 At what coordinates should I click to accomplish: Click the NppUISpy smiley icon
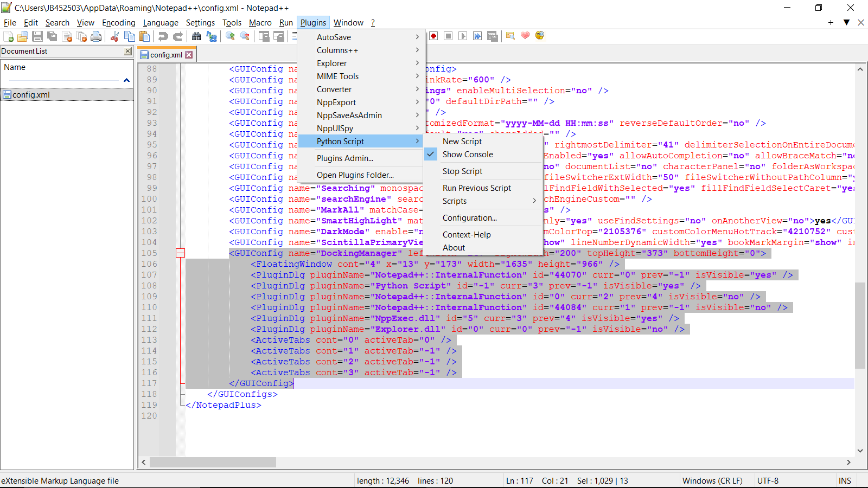coord(540,36)
